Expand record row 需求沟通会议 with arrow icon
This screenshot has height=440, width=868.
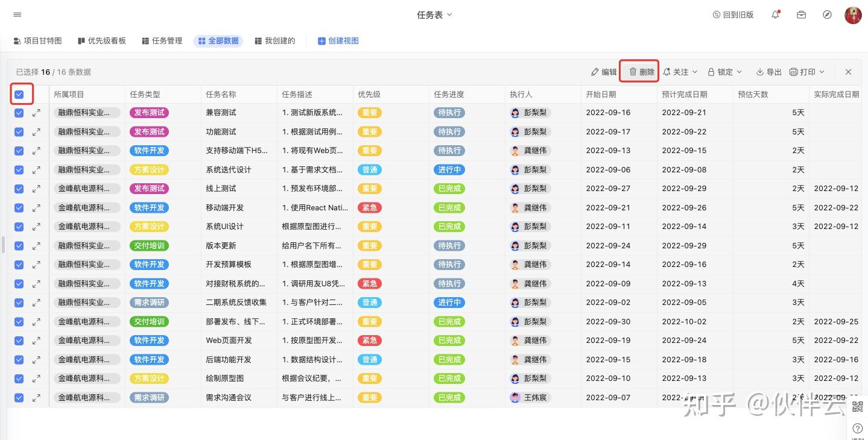36,397
